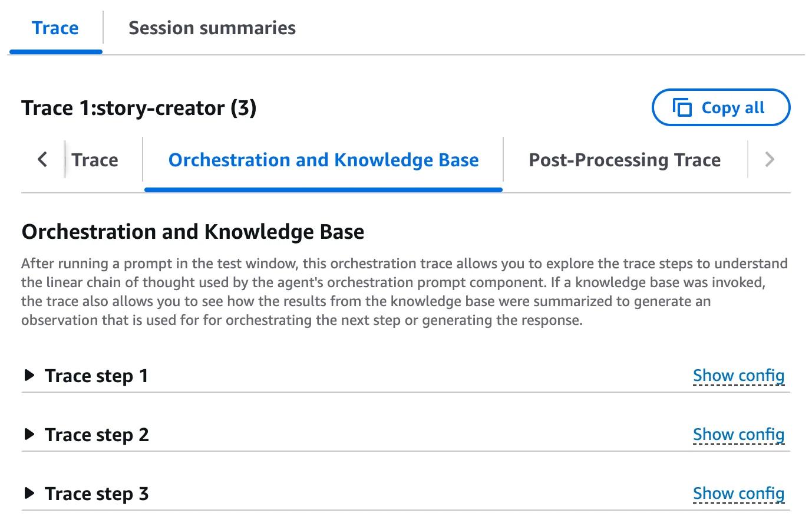Show config for Trace step 1

(738, 375)
